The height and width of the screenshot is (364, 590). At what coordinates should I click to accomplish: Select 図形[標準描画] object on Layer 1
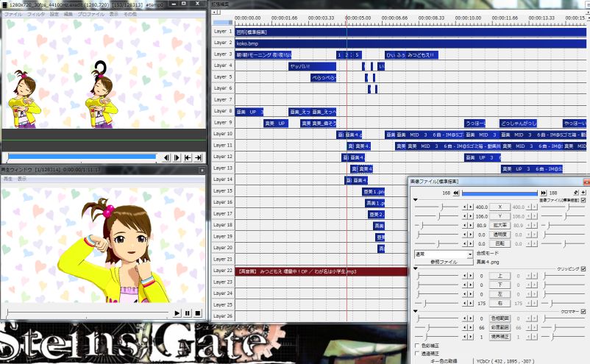[410, 32]
